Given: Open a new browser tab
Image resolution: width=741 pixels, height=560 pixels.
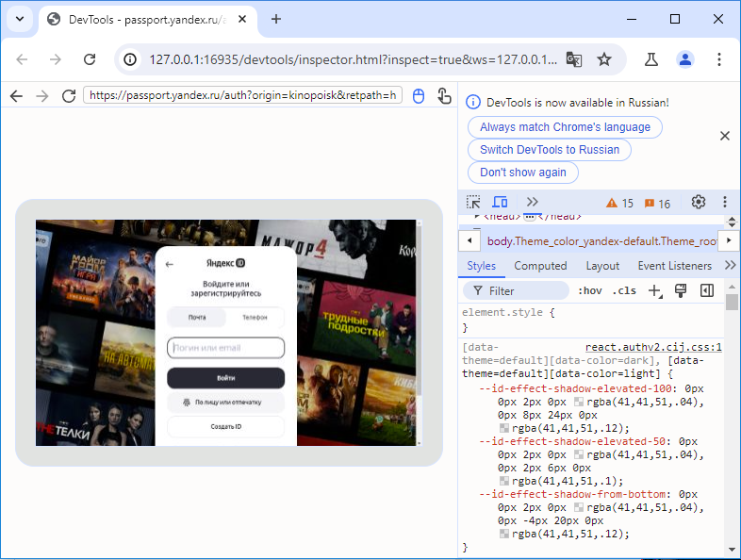Looking at the screenshot, I should (x=276, y=19).
